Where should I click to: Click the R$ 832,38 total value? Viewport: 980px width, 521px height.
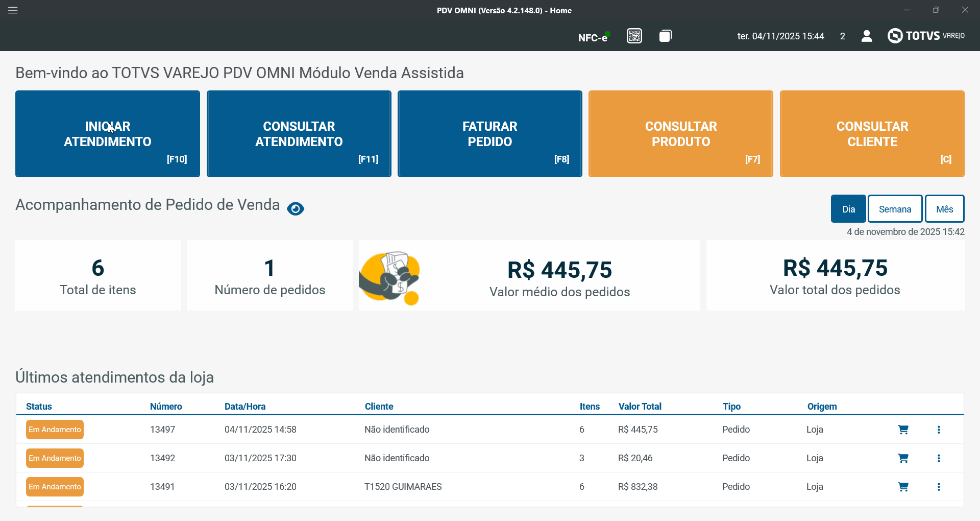638,487
